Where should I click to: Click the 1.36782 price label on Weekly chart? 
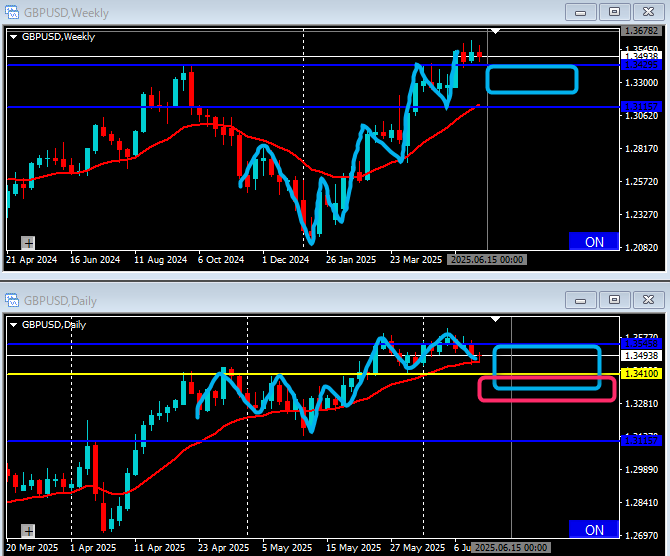coord(641,31)
